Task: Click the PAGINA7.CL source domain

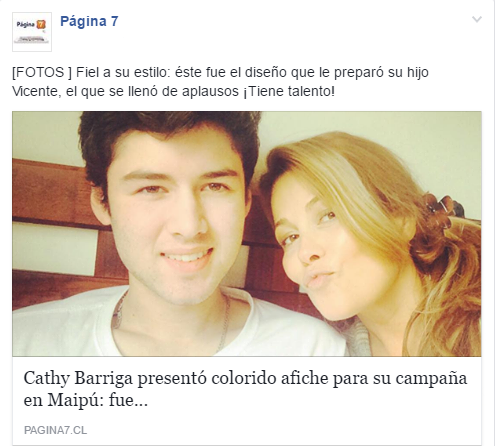Action: 55,430
